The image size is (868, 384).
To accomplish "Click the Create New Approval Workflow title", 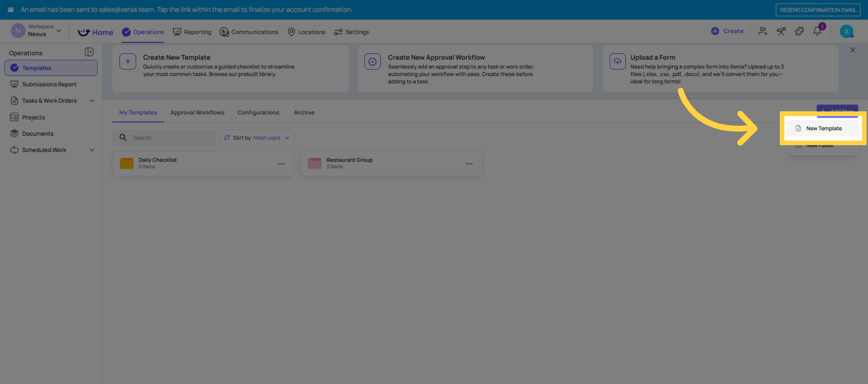I will point(436,57).
